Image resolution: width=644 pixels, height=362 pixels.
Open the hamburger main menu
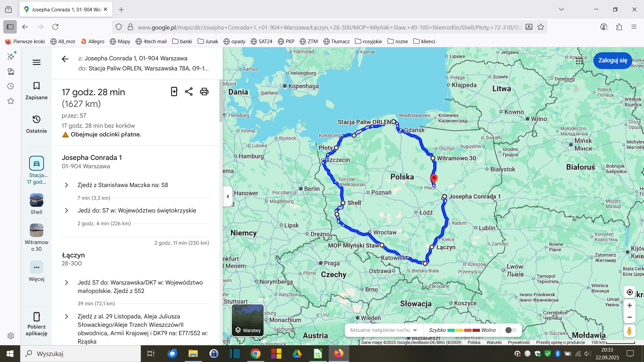pyautogui.click(x=37, y=62)
